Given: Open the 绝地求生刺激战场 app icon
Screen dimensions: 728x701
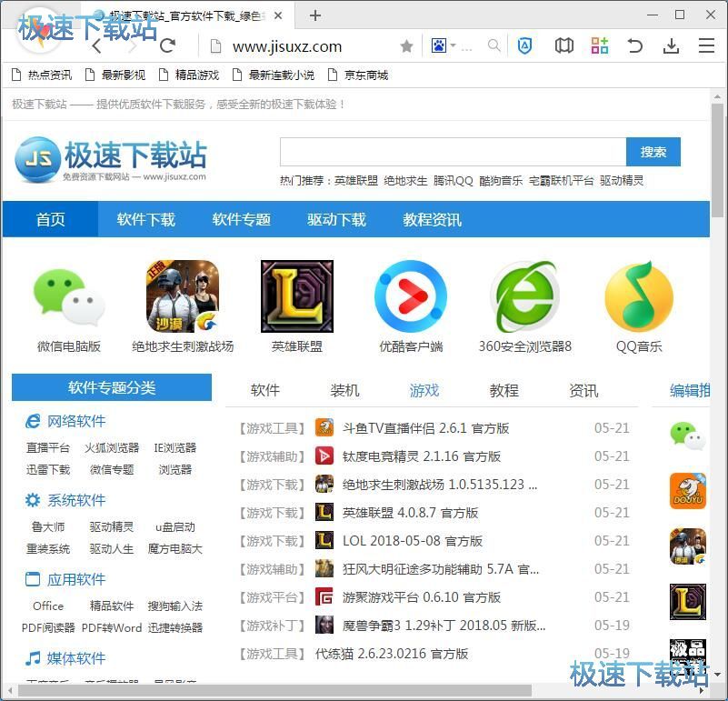Looking at the screenshot, I should [183, 295].
